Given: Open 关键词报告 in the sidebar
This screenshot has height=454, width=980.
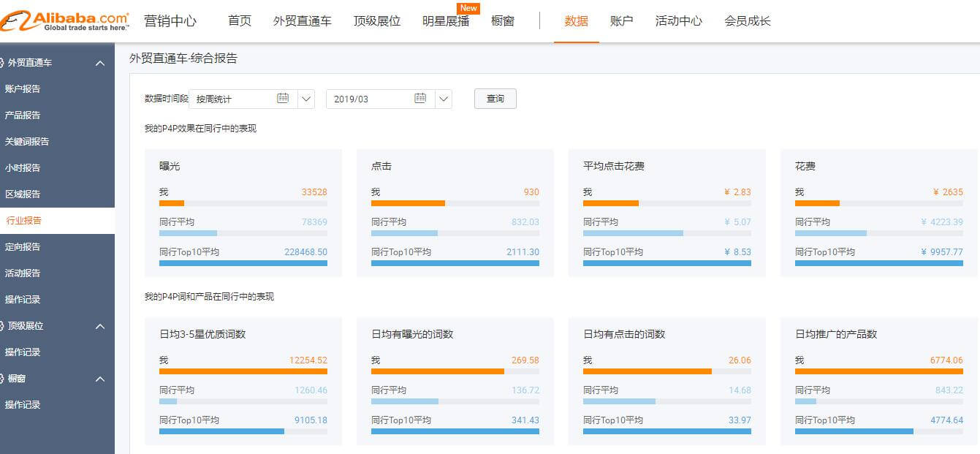Looking at the screenshot, I should [x=27, y=142].
